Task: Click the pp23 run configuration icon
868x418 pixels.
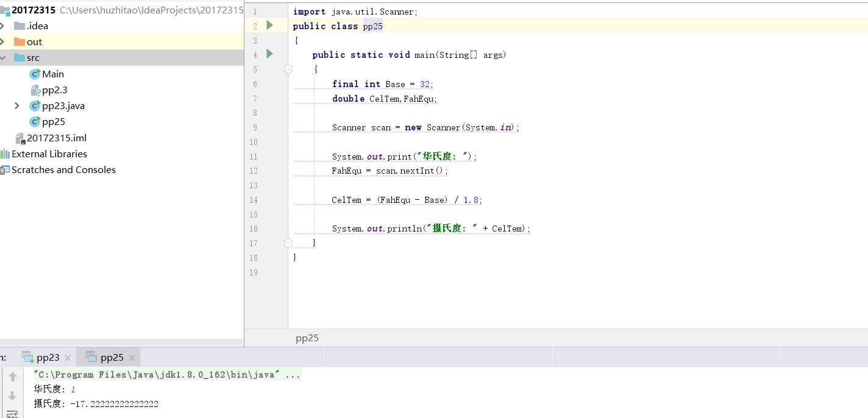Action: coord(27,357)
